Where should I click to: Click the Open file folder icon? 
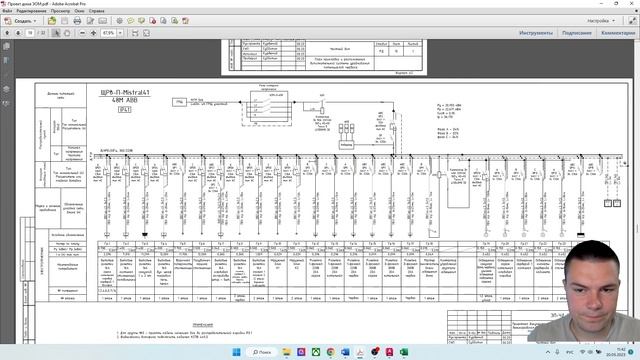(52, 21)
